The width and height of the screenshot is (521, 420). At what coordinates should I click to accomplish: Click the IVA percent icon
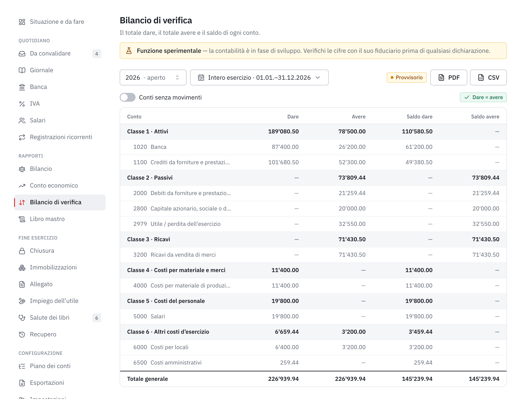point(22,103)
